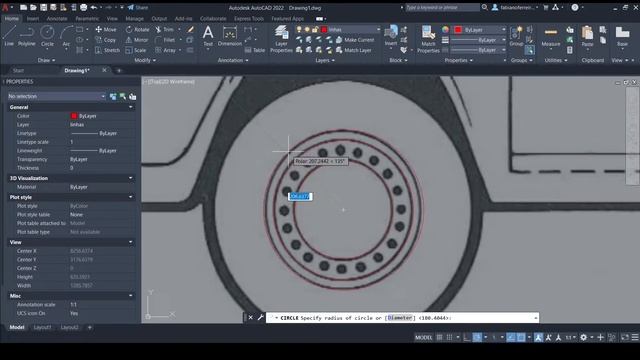Open the Manage ribbon tab

coord(134,18)
